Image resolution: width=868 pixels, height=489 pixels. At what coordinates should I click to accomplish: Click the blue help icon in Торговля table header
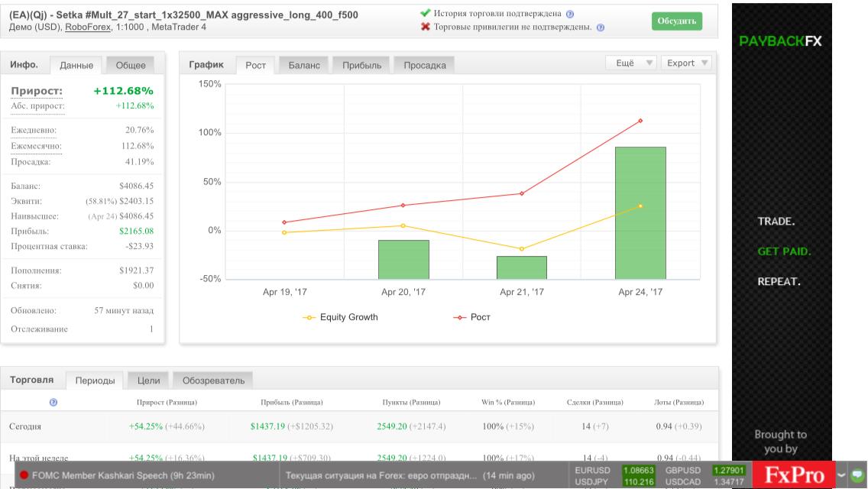pyautogui.click(x=53, y=402)
